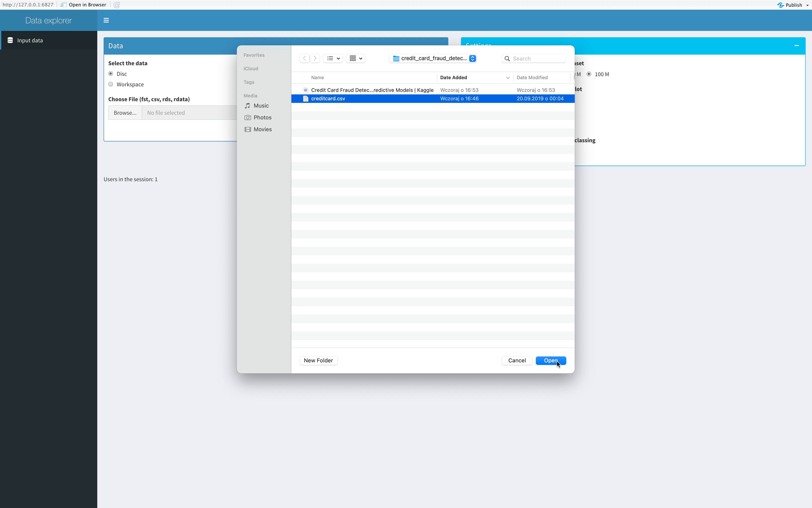Expand the Tags sidebar section
Screen dimensions: 812x508
[x=249, y=82]
